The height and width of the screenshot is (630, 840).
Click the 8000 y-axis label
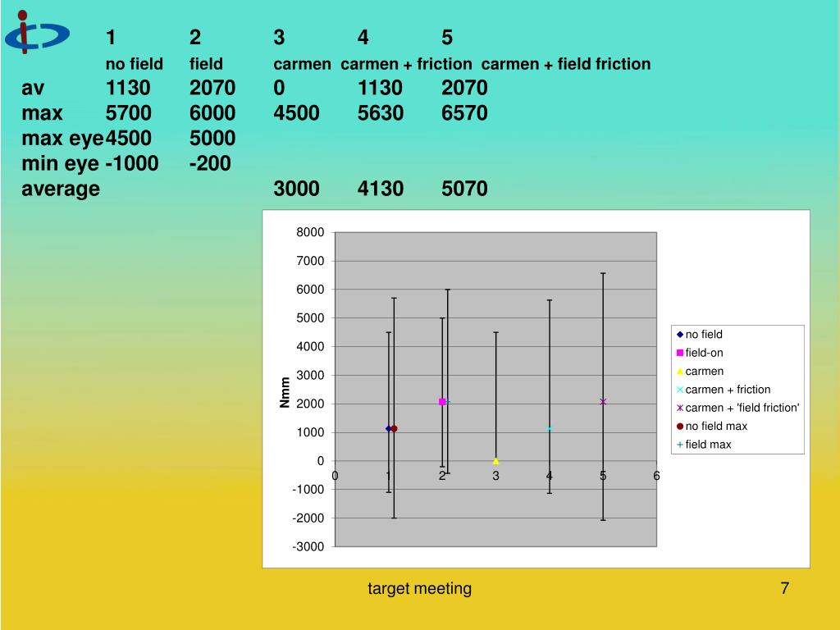click(310, 232)
